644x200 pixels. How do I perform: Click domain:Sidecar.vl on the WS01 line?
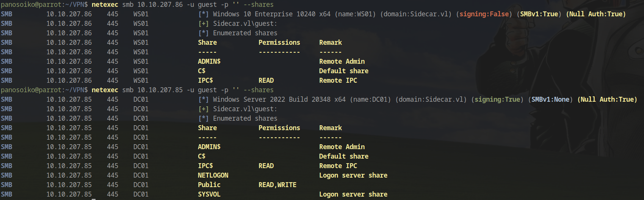point(416,14)
